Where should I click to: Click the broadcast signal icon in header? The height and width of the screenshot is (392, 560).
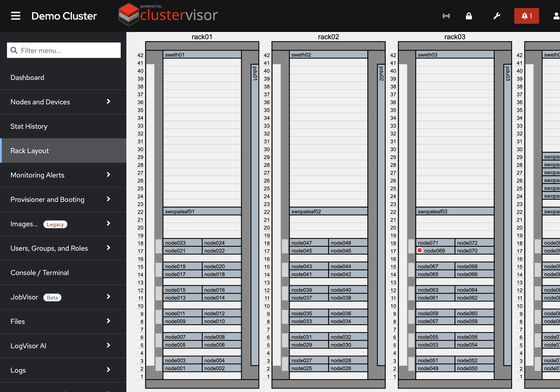tap(446, 16)
